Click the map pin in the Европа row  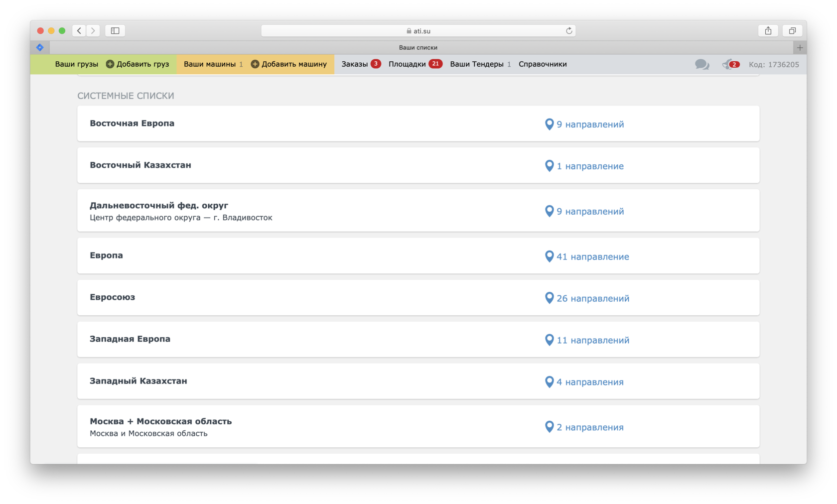(549, 256)
